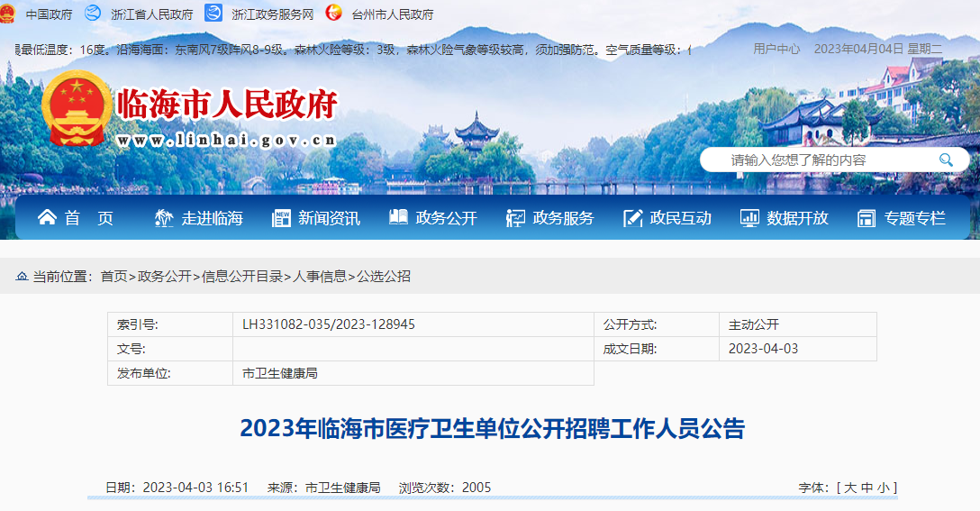Click the 索引号 label cell
980x511 pixels.
click(x=170, y=324)
